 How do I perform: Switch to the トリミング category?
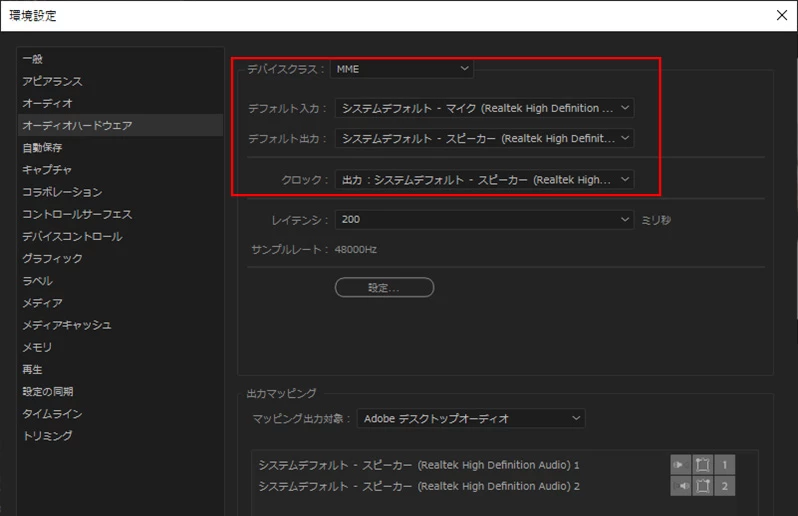click(x=120, y=436)
